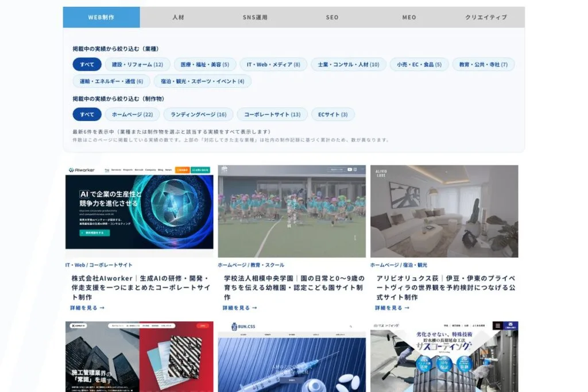Switch to the WEB制作 tab

(101, 17)
